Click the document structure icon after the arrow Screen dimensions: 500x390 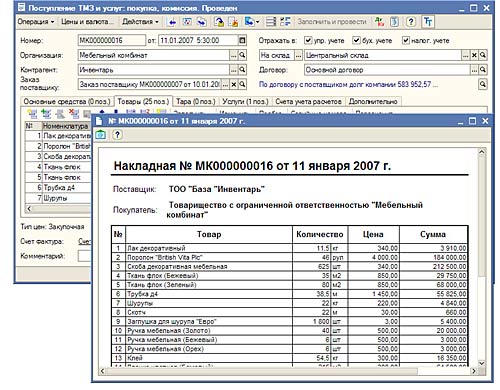coord(187,22)
